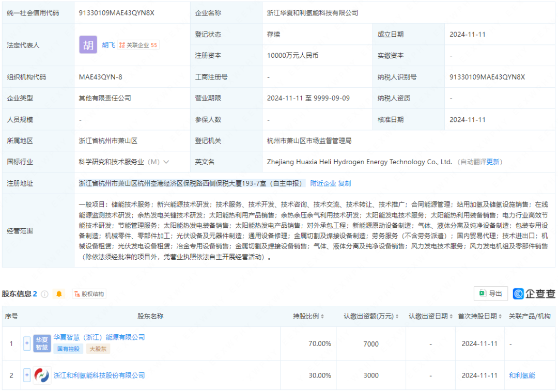Click region value 浙江省杭州市萧山区
Screen dimensions: 558x392
coord(108,141)
